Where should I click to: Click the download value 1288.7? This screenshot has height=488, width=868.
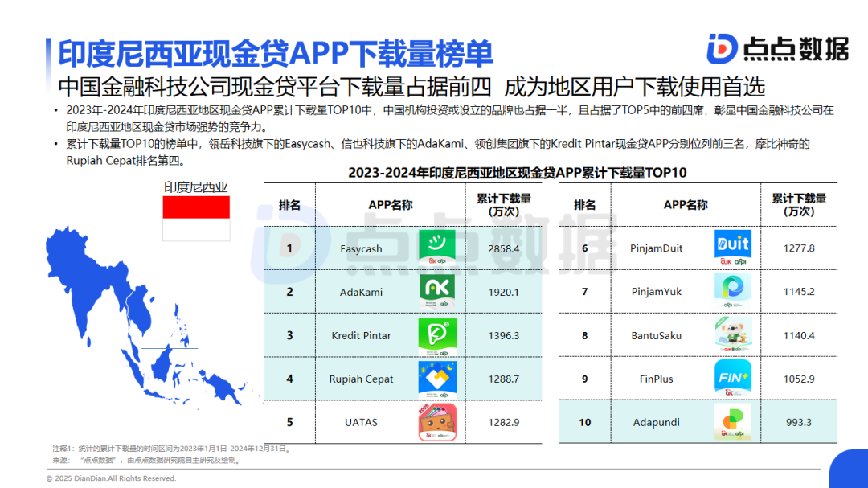click(x=504, y=379)
